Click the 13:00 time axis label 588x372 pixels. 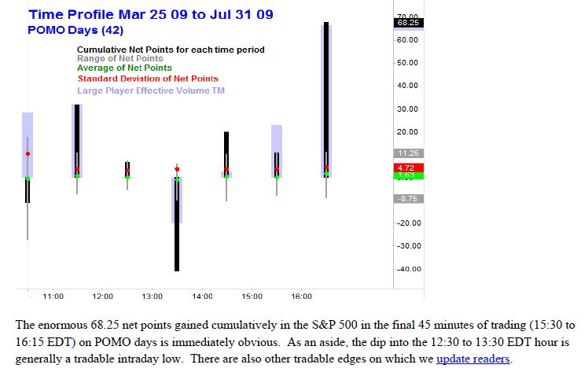[152, 296]
